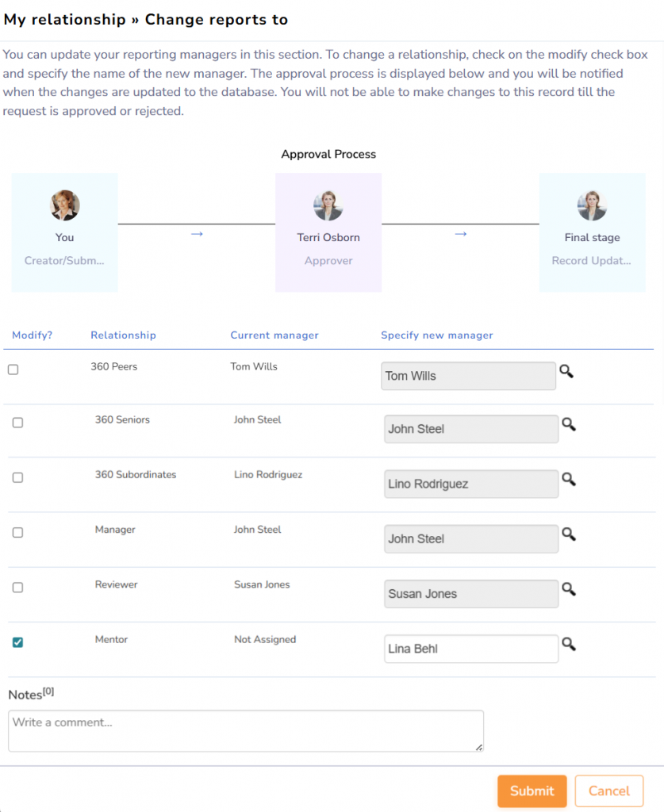Open manager lookup for 360 Seniors
664x812 pixels.
[568, 425]
